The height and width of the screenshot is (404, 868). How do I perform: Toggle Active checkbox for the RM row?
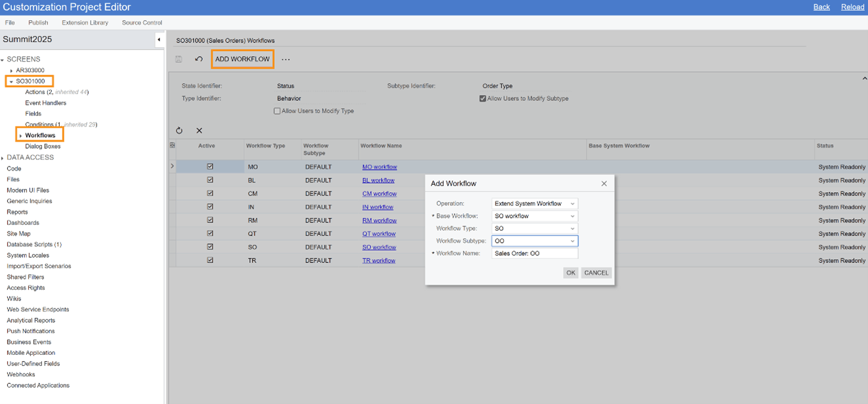(210, 220)
